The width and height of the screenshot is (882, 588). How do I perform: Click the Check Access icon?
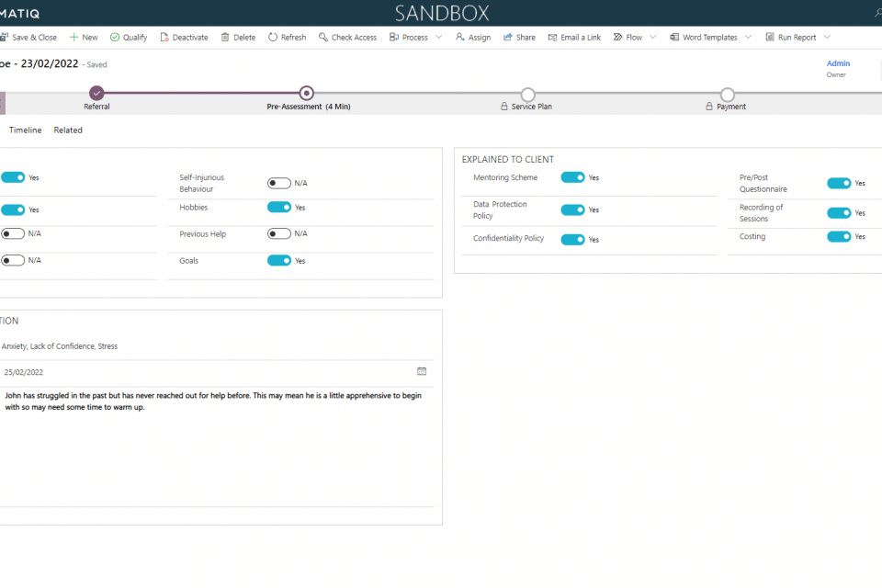323,38
